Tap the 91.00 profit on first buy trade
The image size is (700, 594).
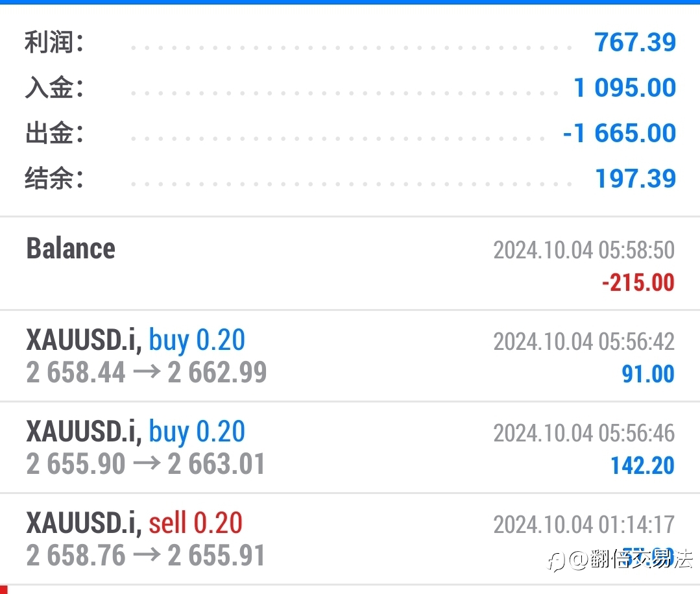point(647,375)
